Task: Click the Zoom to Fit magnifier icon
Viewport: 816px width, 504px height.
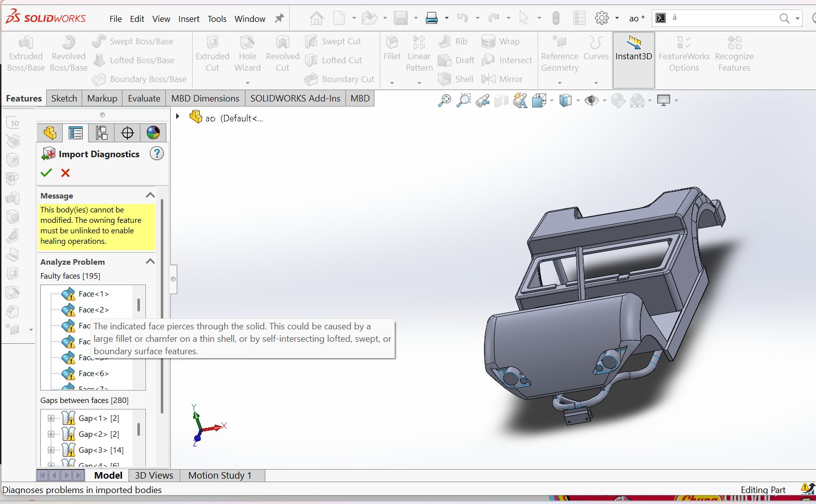Action: click(x=444, y=101)
